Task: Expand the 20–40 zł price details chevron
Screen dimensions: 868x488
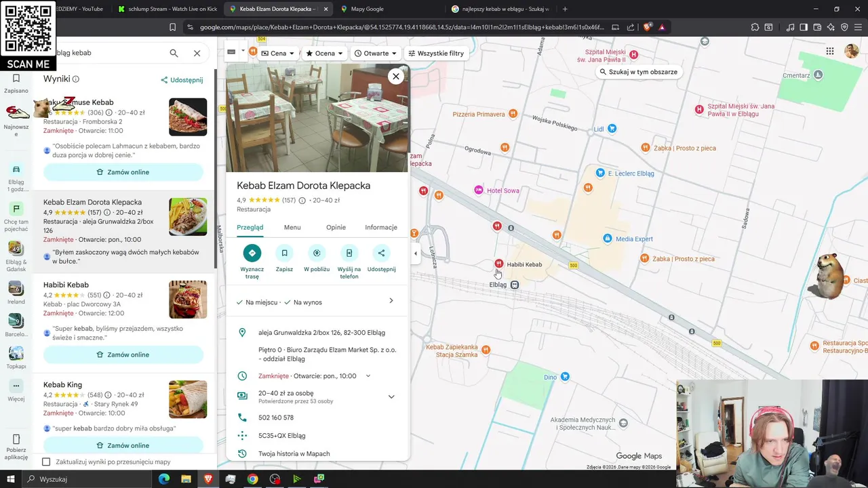Action: click(391, 396)
